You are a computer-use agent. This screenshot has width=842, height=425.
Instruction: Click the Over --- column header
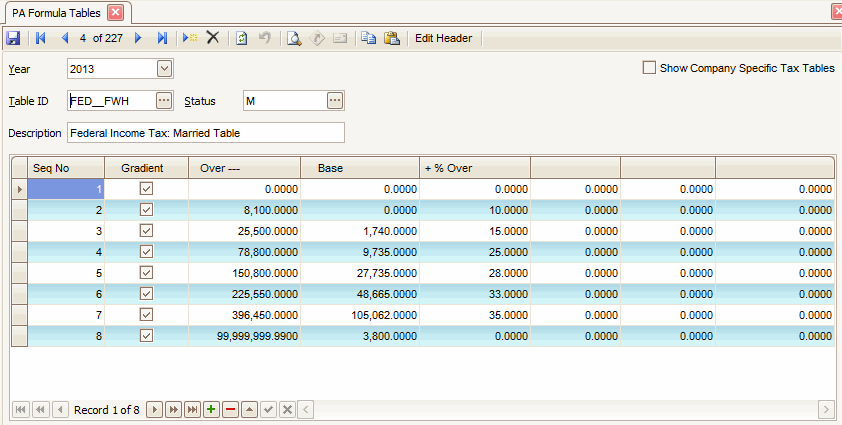pyautogui.click(x=246, y=168)
